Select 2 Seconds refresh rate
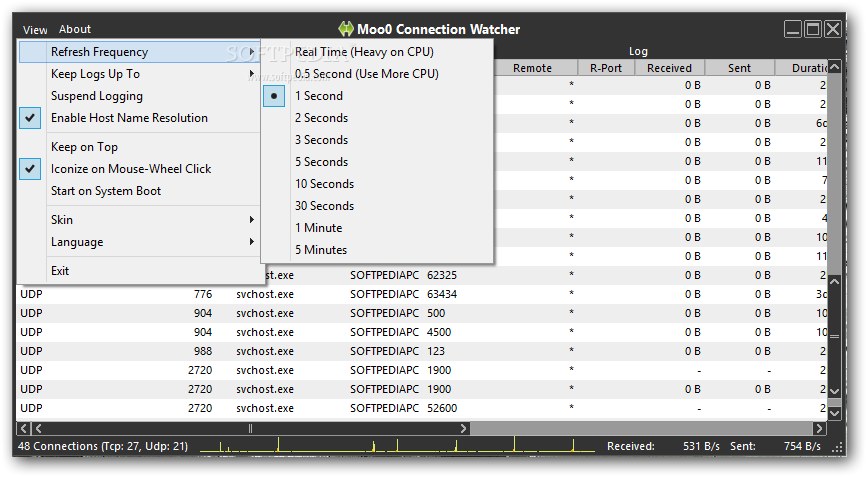 (x=377, y=118)
